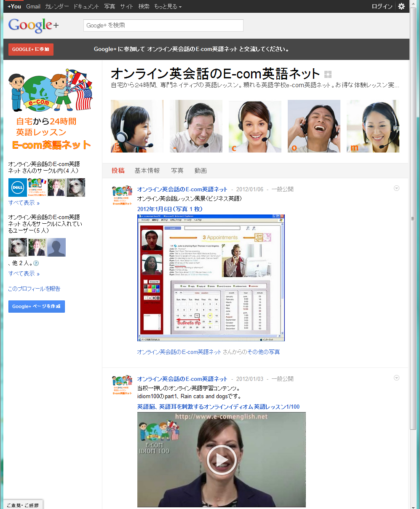Open ドキュメント in the top bar

pos(86,6)
